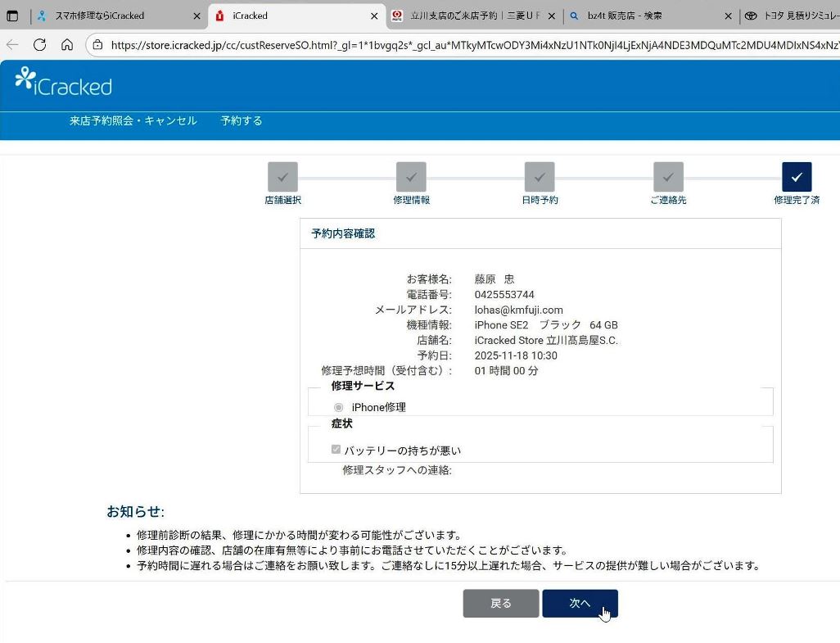Click the 次へ button
This screenshot has height=643, width=840.
[580, 604]
